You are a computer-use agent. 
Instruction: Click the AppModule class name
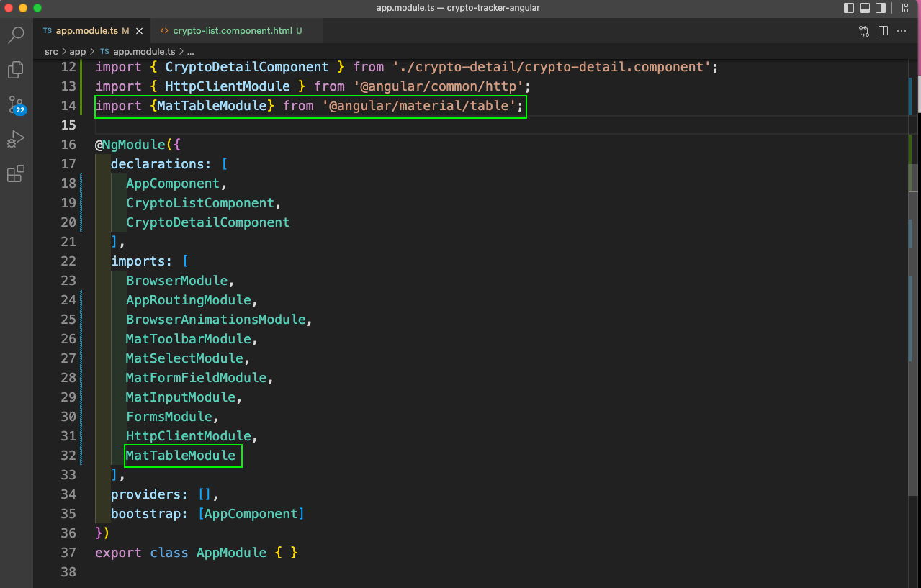[232, 553]
